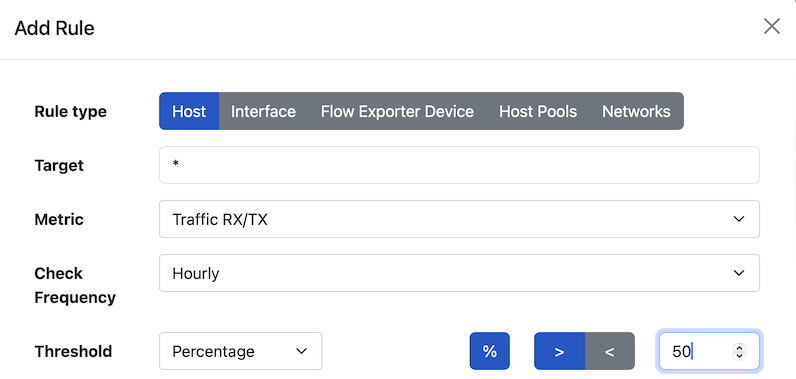Select Host Pools rule type
The image size is (796, 379).
point(538,111)
